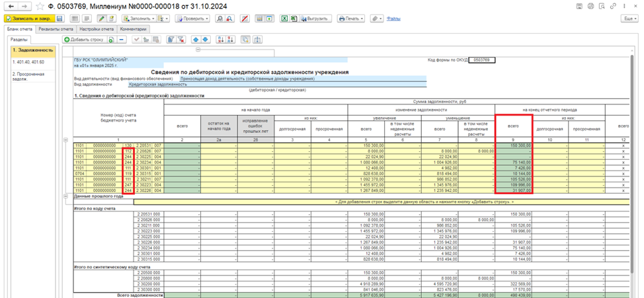The width and height of the screenshot is (644, 298).
Task: Click the highlighter marker icon beside the pencil
Action: (x=111, y=19)
